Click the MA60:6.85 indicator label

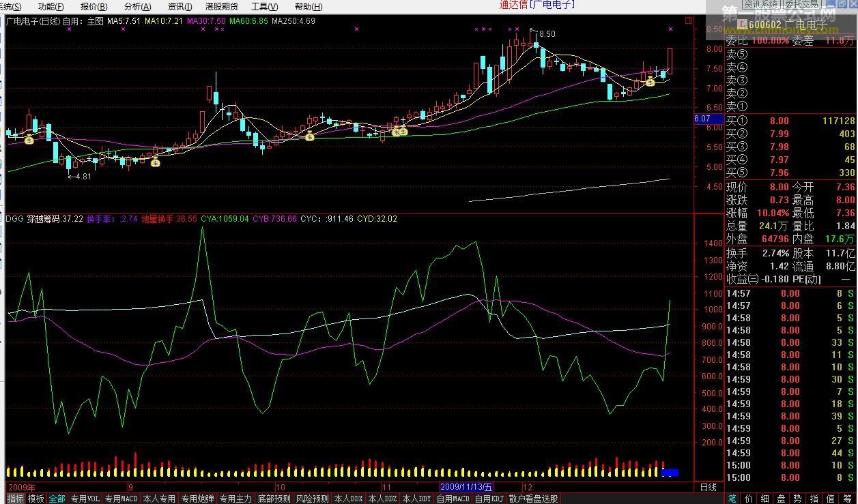pos(248,21)
